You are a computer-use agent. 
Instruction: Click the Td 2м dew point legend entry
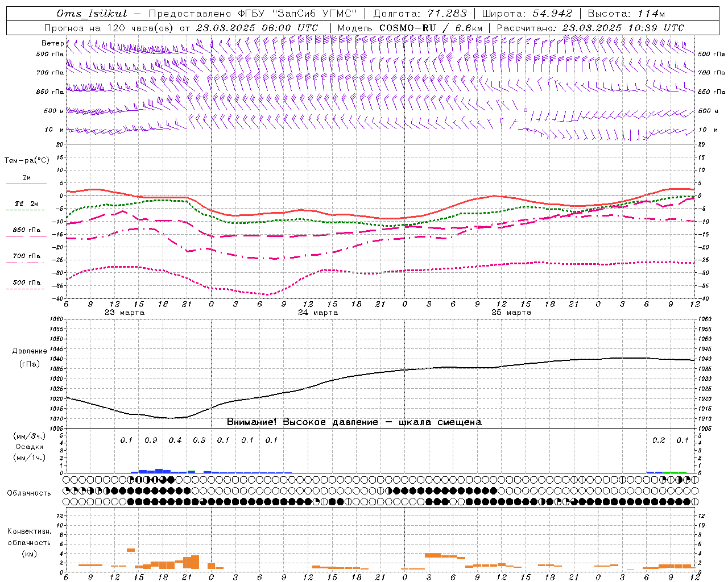pyautogui.click(x=26, y=203)
